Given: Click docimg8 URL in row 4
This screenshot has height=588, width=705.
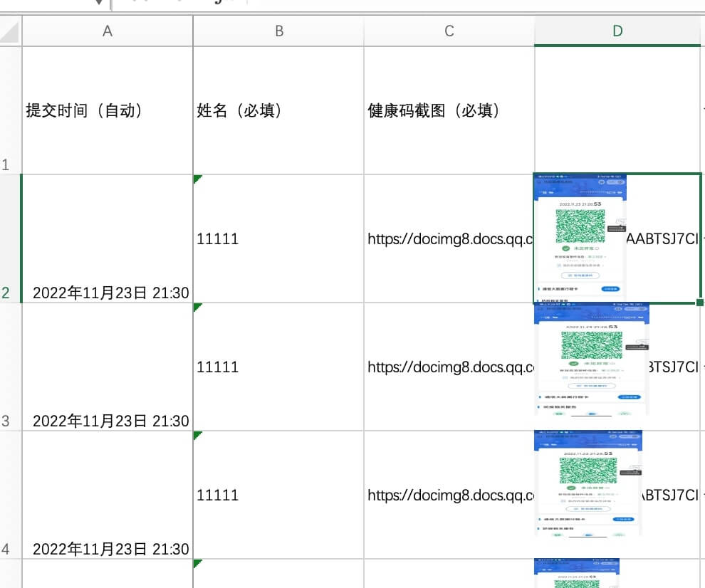Looking at the screenshot, I should [x=449, y=495].
